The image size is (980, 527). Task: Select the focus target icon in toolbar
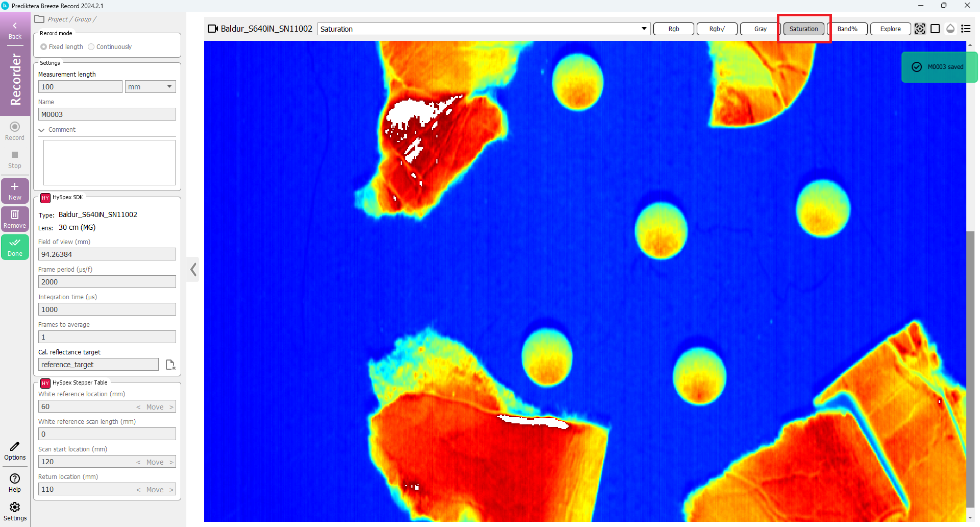click(x=920, y=29)
